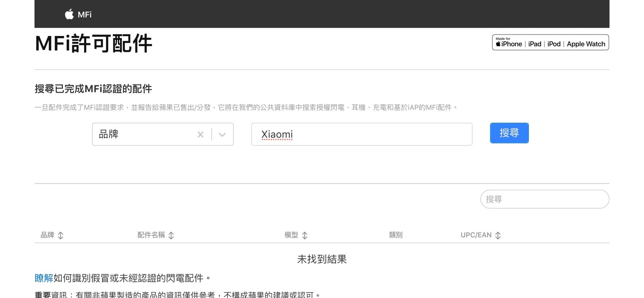The height and width of the screenshot is (298, 644).
Task: Toggle sort arrows beside 模型 column
Action: 305,235
